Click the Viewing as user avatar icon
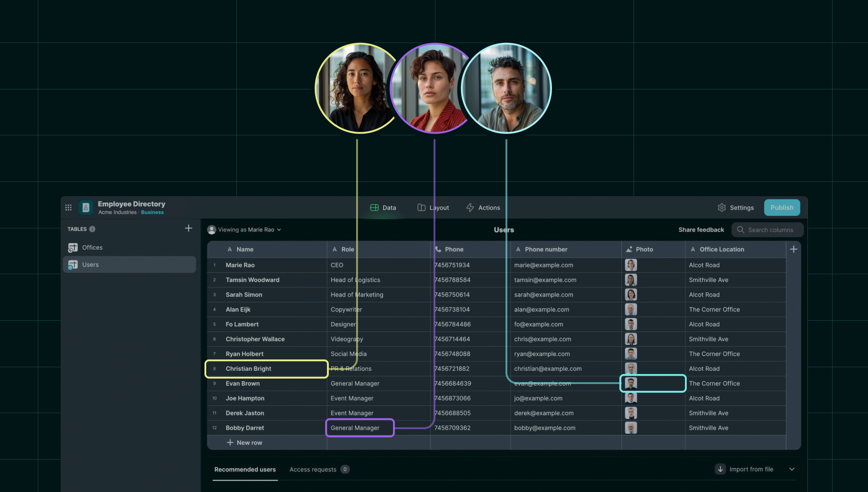Image resolution: width=868 pixels, height=492 pixels. [x=212, y=230]
